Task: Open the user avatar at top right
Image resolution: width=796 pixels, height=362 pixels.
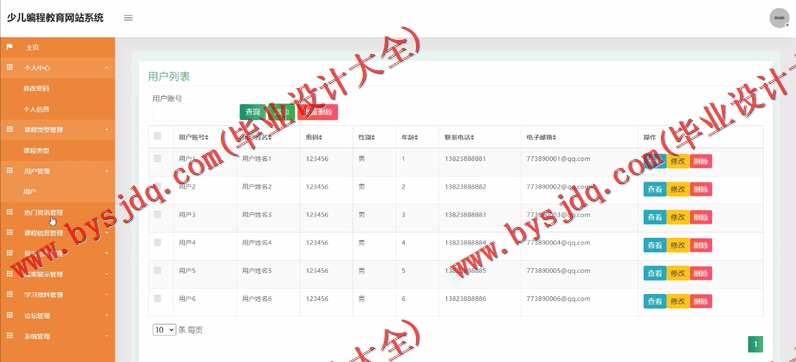Action: click(x=779, y=18)
